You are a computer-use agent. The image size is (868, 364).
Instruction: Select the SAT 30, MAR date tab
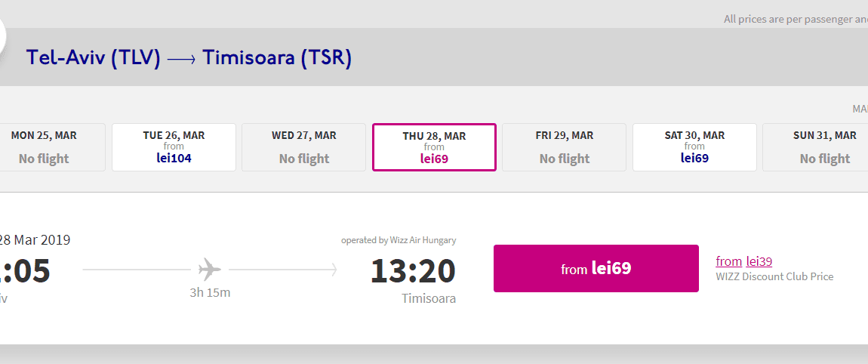(694, 147)
